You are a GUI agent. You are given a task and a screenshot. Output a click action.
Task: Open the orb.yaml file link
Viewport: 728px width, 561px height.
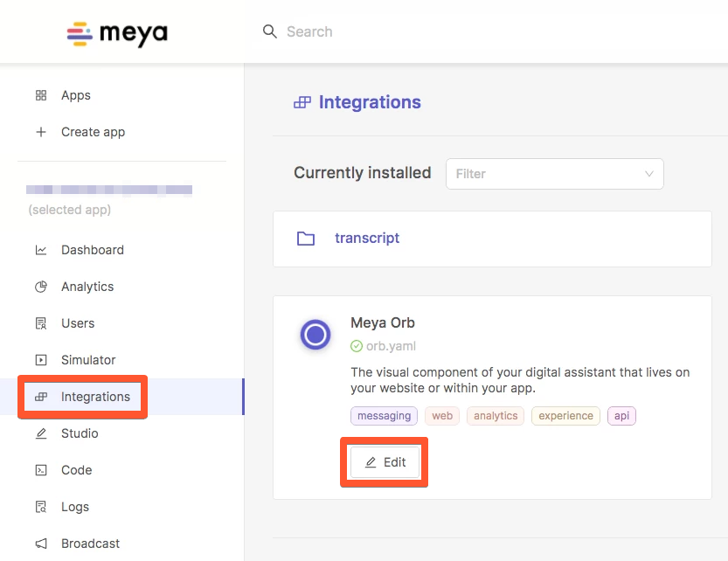coord(391,346)
